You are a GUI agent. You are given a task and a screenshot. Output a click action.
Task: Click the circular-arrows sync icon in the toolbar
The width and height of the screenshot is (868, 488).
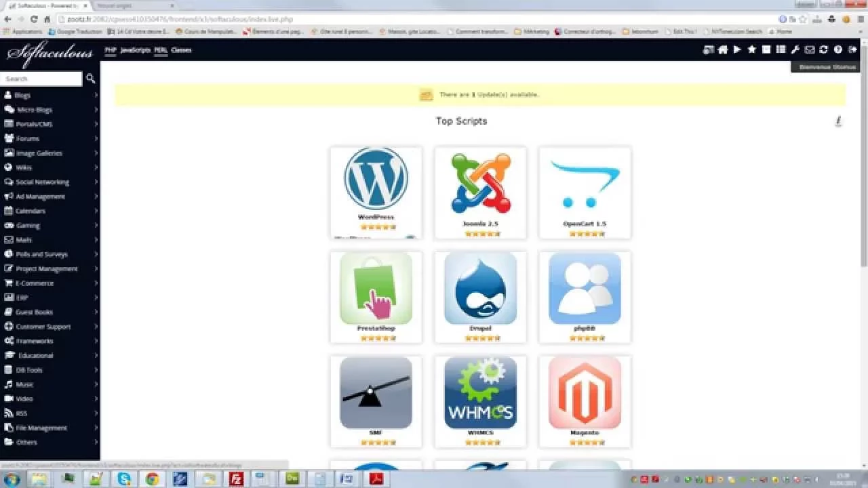pos(823,49)
